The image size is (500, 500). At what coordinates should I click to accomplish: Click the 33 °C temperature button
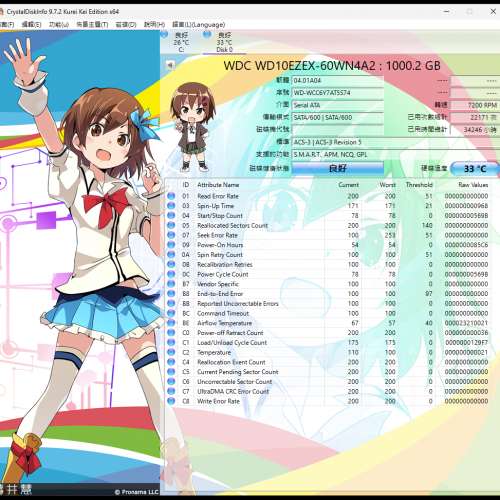(475, 169)
